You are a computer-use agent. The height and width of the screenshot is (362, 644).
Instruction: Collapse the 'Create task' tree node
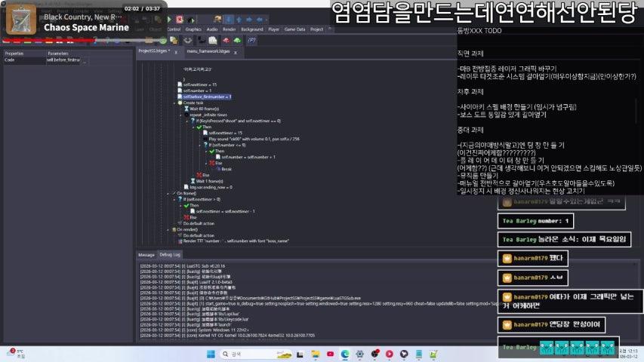click(174, 103)
